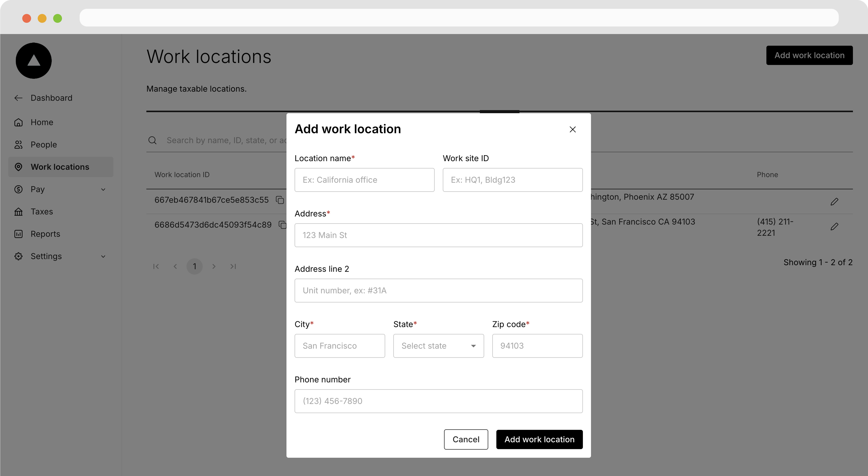Expand the Settings menu chevron
The height and width of the screenshot is (476, 868).
(103, 256)
